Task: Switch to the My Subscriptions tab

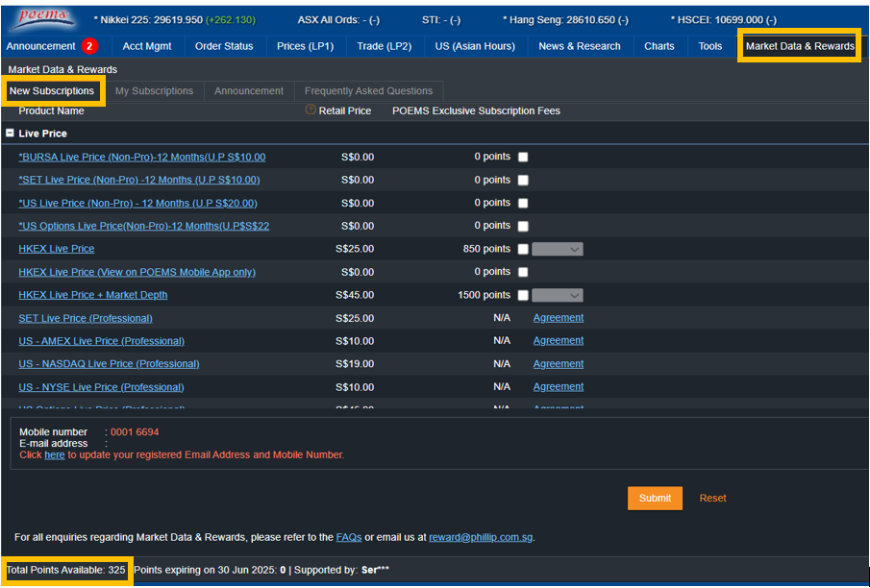Action: [154, 91]
